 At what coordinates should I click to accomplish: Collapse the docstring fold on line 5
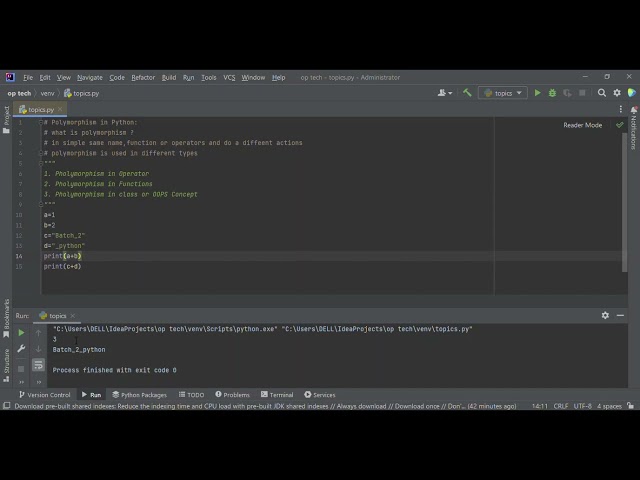tap(41, 163)
